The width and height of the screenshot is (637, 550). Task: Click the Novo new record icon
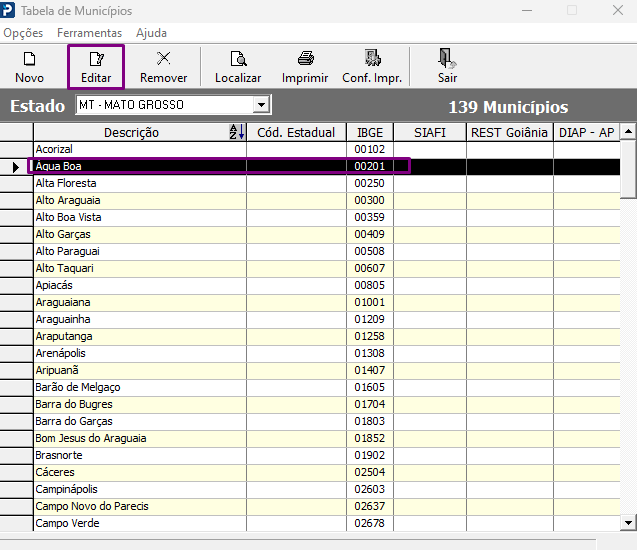(29, 59)
